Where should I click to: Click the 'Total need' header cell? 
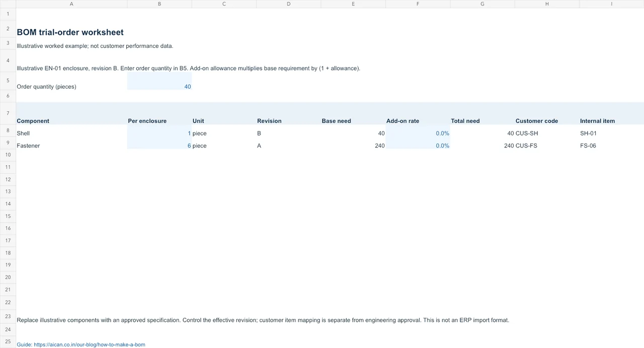482,113
